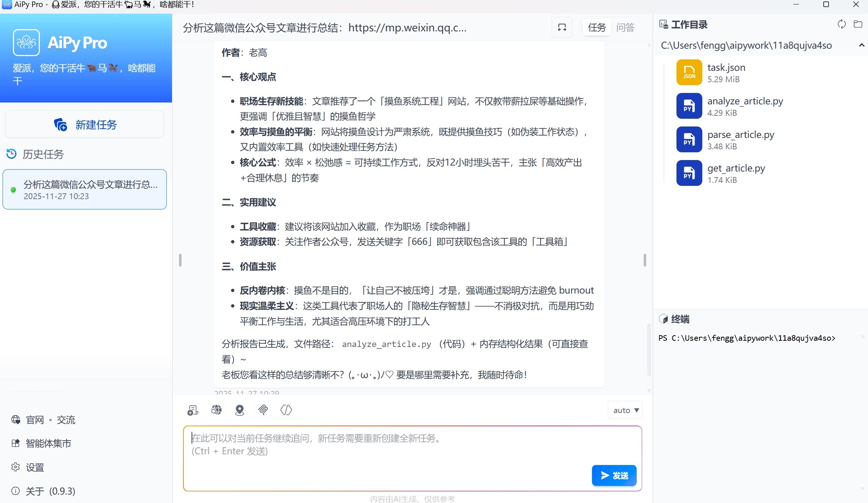Refresh the work directory file list
Screen dimensions: 868x503
pyautogui.click(x=842, y=24)
